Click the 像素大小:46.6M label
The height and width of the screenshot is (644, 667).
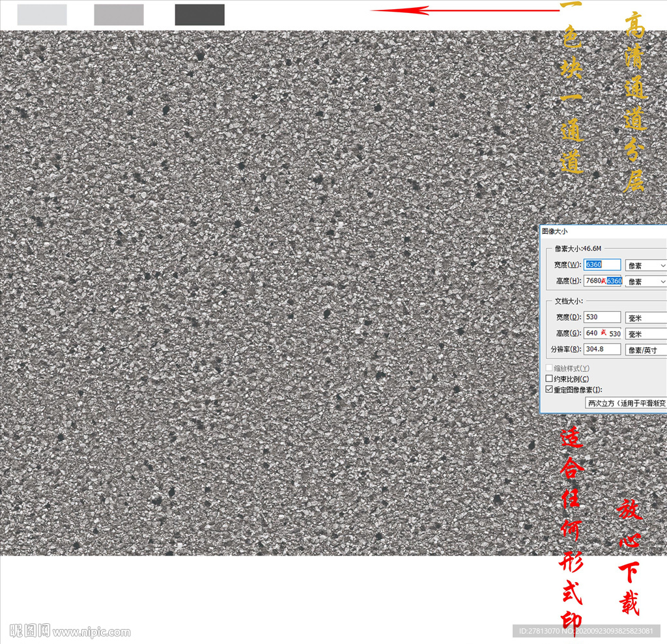[x=578, y=248]
